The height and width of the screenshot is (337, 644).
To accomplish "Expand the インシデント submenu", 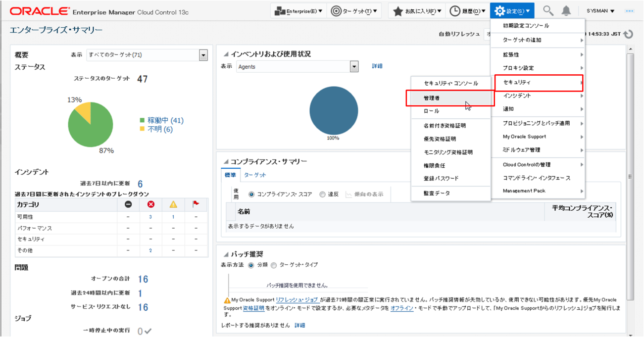I will pyautogui.click(x=538, y=96).
